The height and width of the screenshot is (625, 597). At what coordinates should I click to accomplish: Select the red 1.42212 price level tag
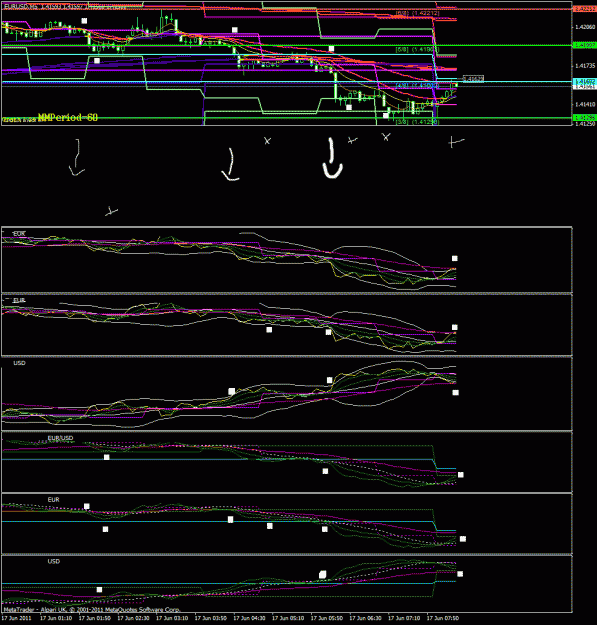(584, 8)
